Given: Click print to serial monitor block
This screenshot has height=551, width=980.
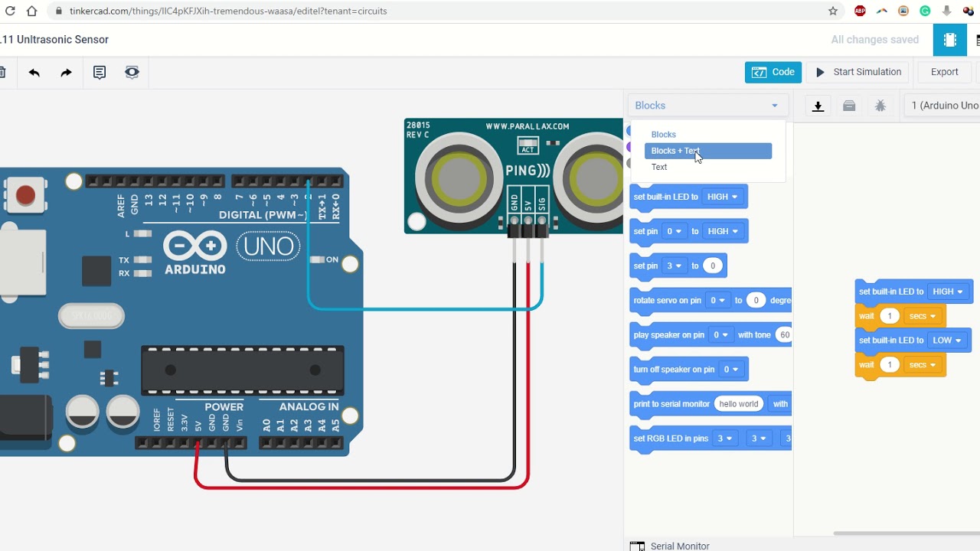Looking at the screenshot, I should pos(710,404).
